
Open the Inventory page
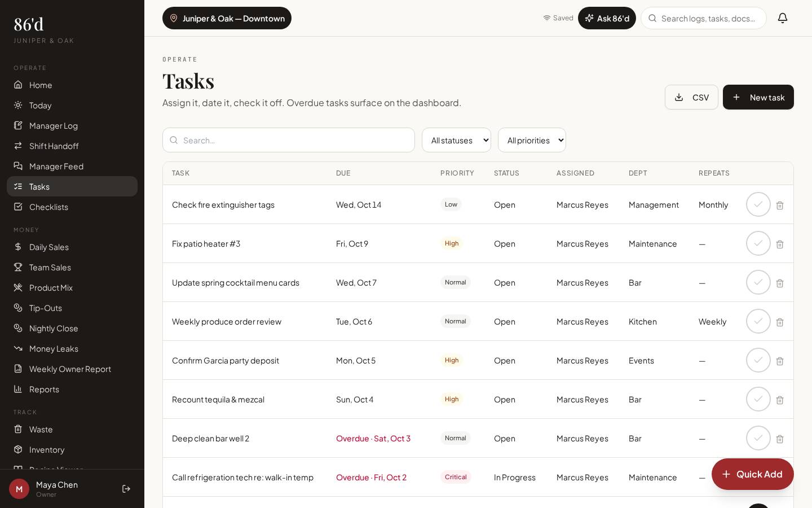pyautogui.click(x=72, y=449)
